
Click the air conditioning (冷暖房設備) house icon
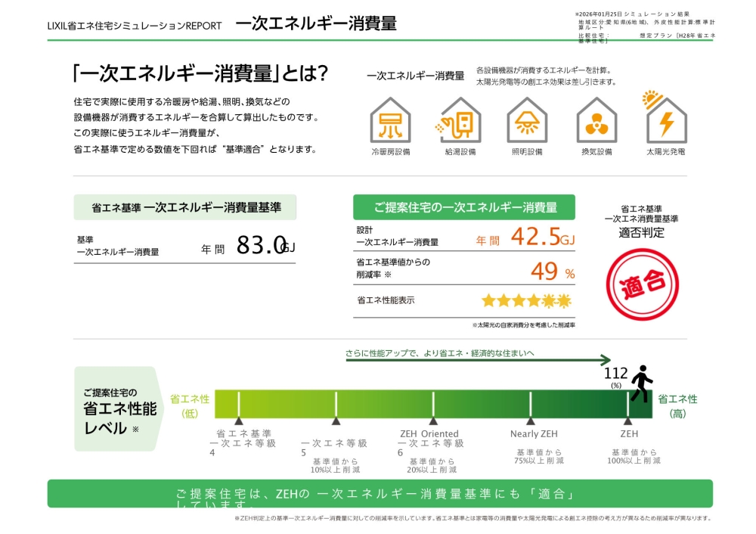(390, 121)
